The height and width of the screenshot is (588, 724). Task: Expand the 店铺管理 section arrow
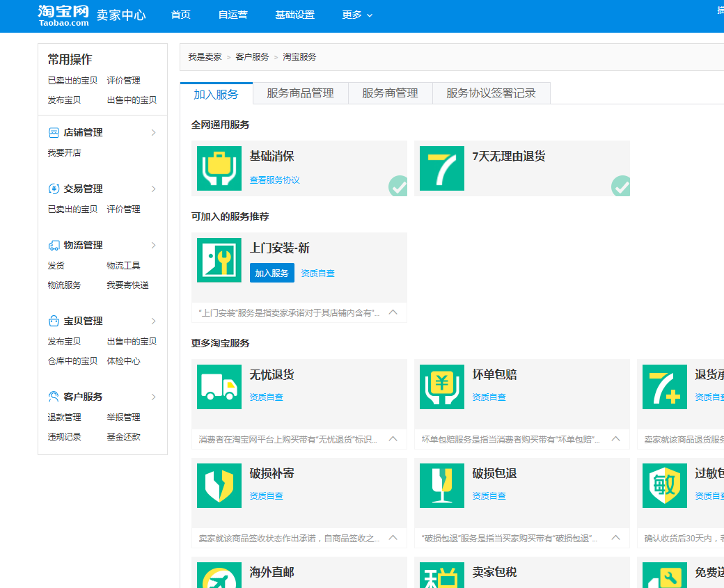(153, 132)
